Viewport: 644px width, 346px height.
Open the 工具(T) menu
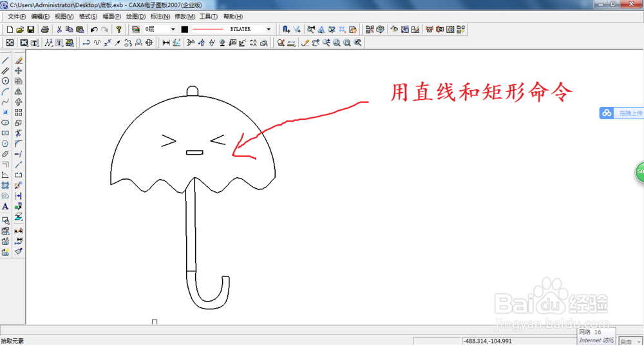coord(208,17)
